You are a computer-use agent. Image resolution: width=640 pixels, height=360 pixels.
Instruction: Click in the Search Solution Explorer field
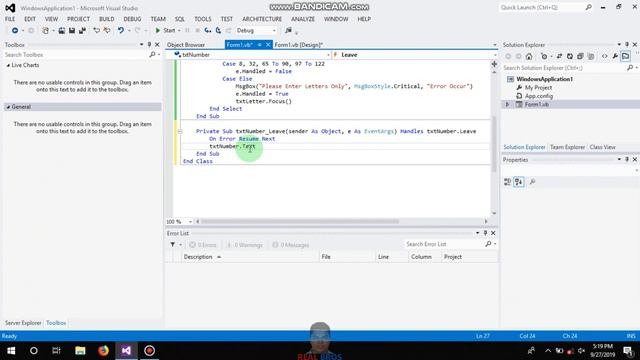[564, 68]
